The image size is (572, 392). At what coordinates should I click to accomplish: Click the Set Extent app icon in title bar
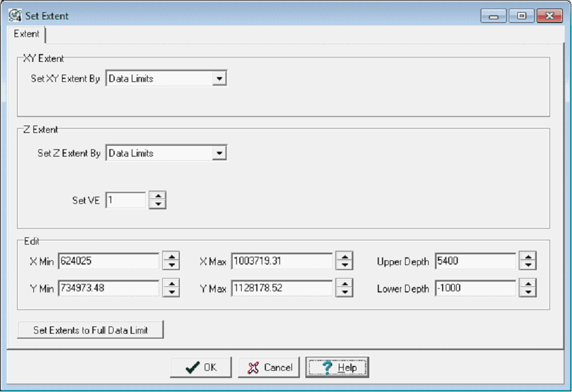(15, 15)
